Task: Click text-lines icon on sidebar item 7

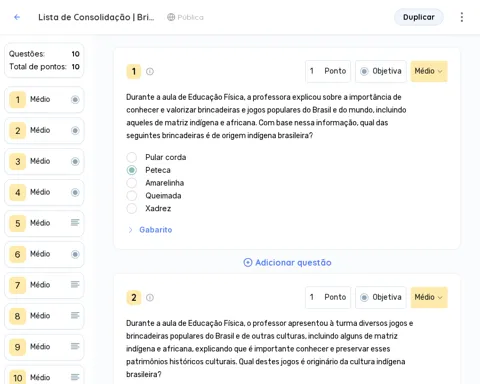Action: tap(75, 284)
